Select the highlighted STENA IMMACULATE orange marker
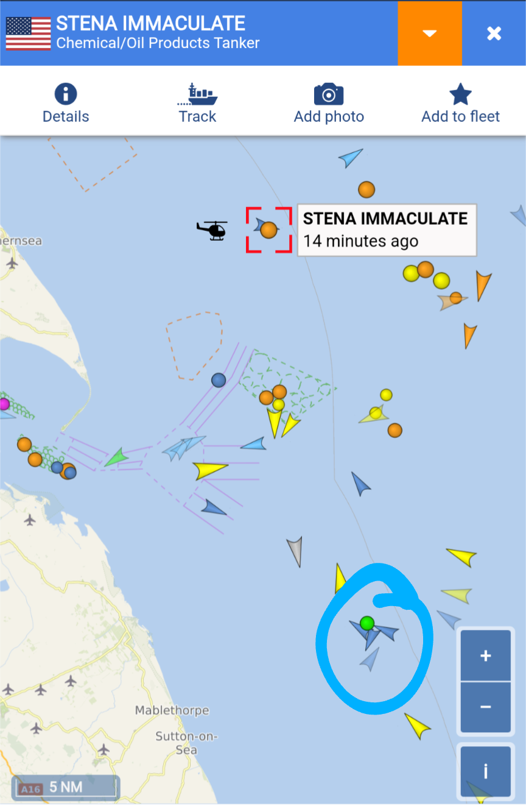 268,230
